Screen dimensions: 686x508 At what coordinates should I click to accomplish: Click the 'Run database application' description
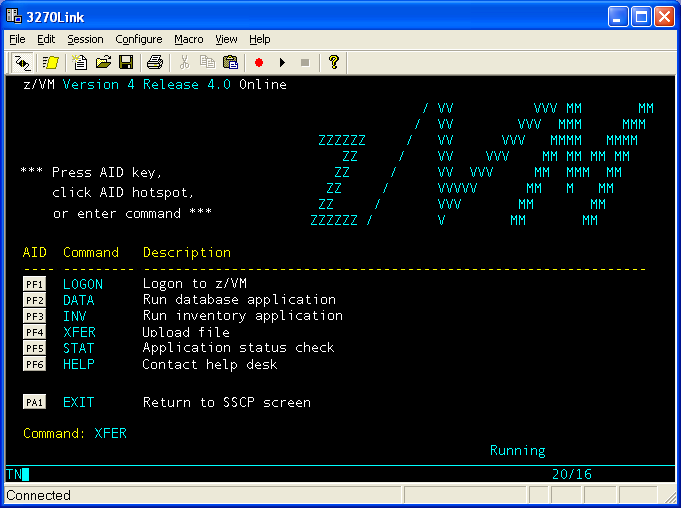(x=239, y=300)
